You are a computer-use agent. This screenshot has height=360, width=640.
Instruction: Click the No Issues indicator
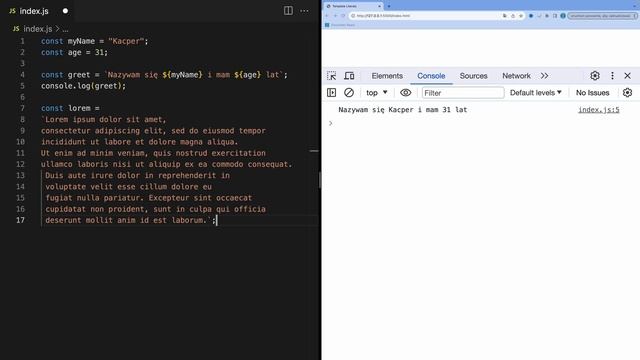[x=592, y=93]
